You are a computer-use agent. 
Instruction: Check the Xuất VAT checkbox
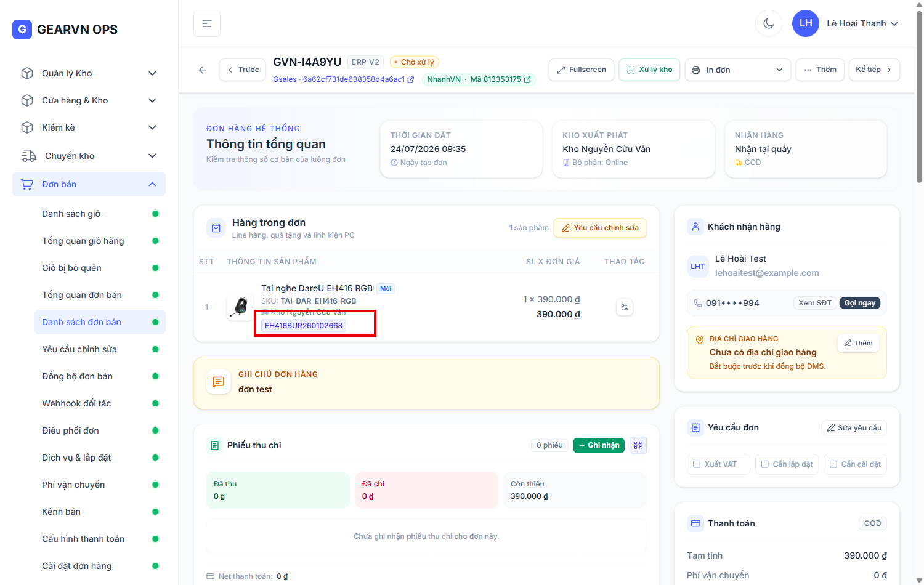click(697, 464)
